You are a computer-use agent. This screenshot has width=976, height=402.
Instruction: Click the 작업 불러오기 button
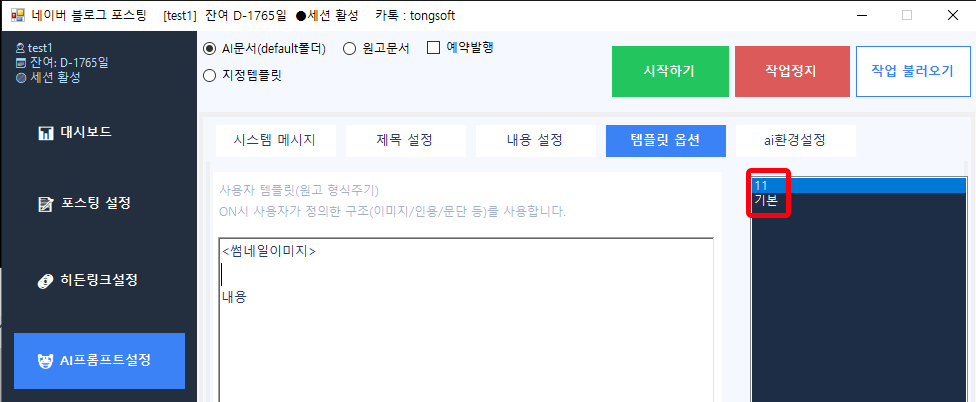[912, 71]
